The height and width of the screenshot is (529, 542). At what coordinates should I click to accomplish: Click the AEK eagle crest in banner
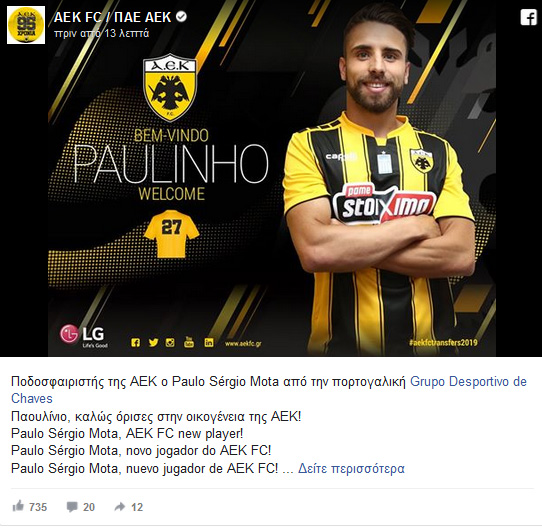pyautogui.click(x=170, y=88)
